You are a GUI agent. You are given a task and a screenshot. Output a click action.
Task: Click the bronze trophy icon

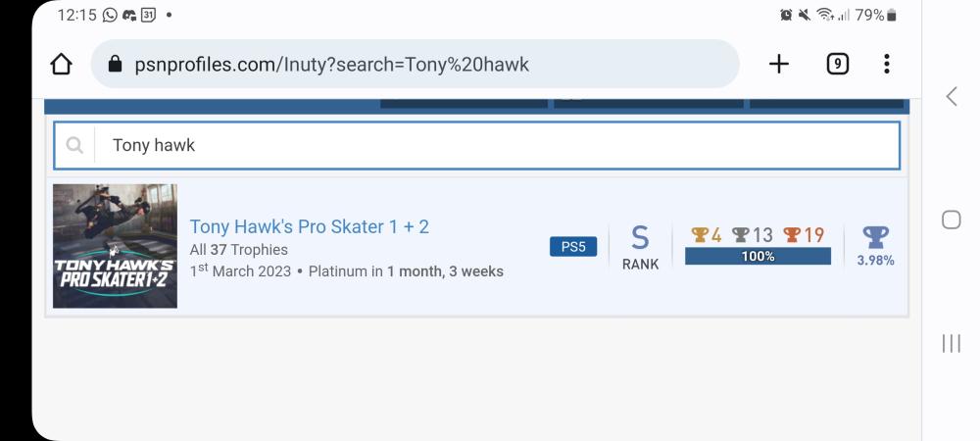point(792,235)
